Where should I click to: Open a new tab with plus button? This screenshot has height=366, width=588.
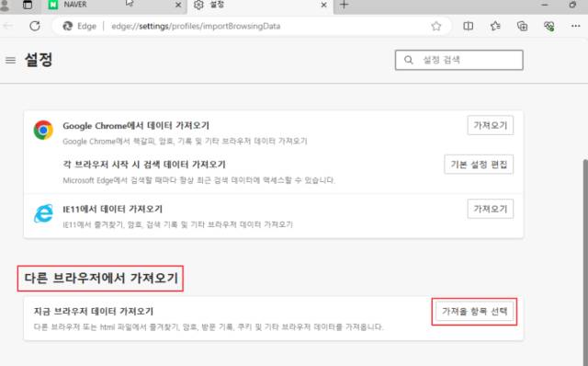(x=344, y=5)
